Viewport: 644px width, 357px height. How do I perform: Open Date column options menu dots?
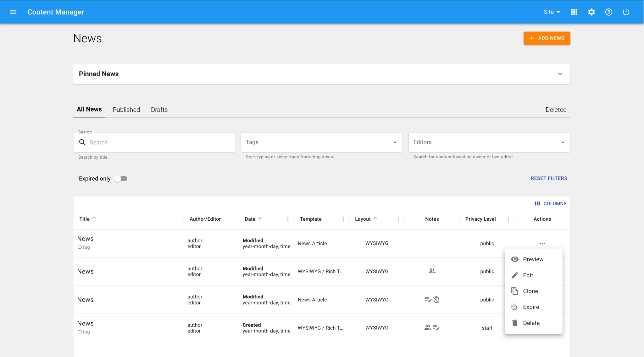click(288, 219)
